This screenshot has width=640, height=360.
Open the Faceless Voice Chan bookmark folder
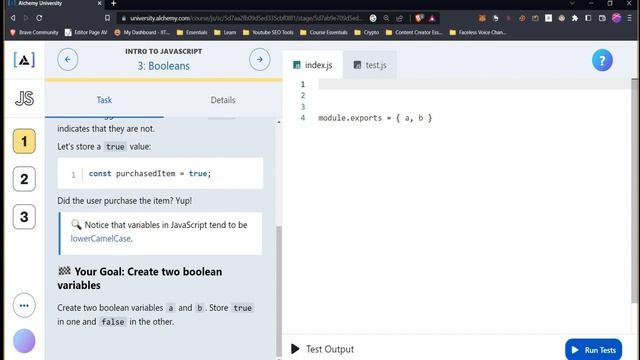(478, 32)
